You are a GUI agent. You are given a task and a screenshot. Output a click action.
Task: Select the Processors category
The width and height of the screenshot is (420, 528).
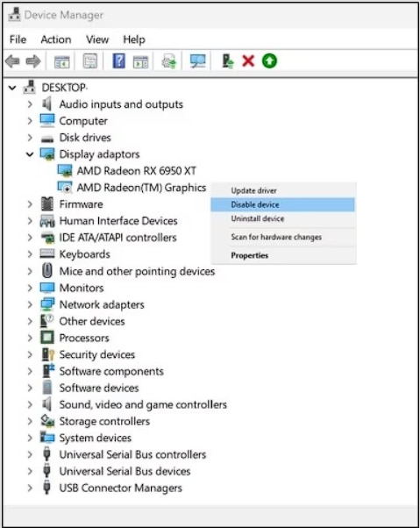click(x=84, y=338)
